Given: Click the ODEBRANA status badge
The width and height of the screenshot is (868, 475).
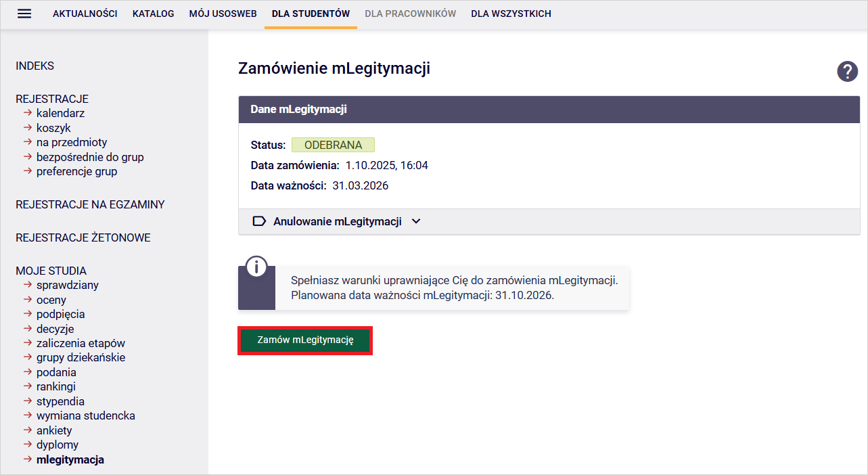Looking at the screenshot, I should [333, 145].
